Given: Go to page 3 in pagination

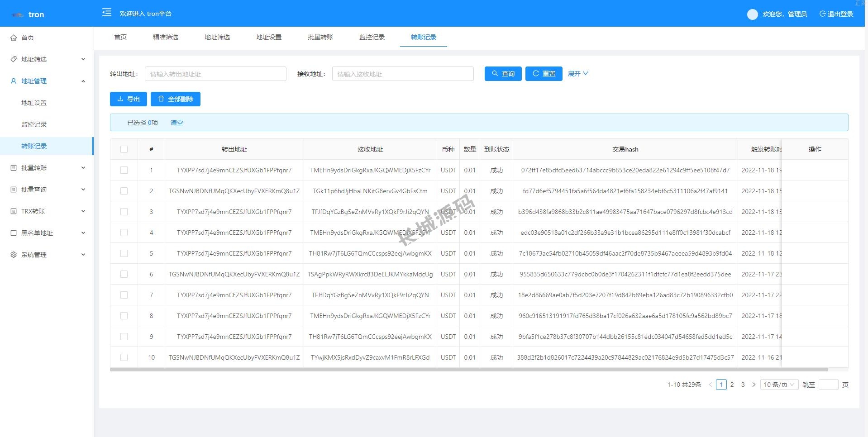Looking at the screenshot, I should coord(743,385).
